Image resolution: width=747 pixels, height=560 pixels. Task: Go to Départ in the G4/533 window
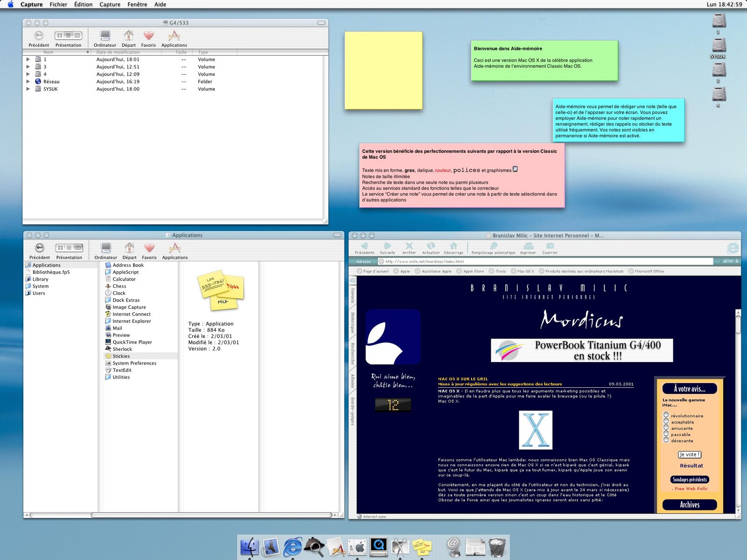(x=128, y=39)
